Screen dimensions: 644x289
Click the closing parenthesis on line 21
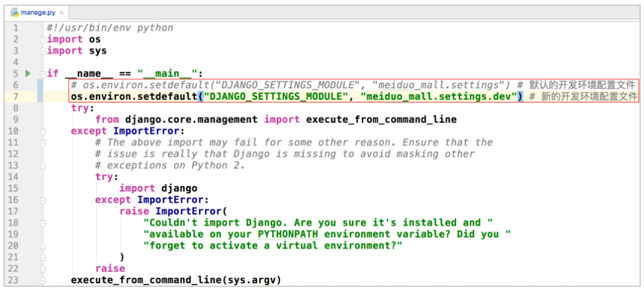click(x=122, y=257)
